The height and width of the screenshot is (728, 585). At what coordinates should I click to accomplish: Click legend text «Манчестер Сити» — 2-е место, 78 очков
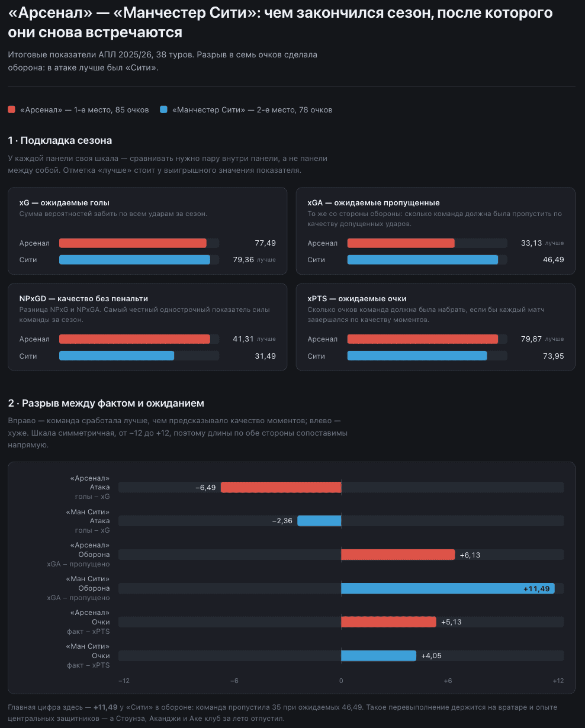(252, 109)
